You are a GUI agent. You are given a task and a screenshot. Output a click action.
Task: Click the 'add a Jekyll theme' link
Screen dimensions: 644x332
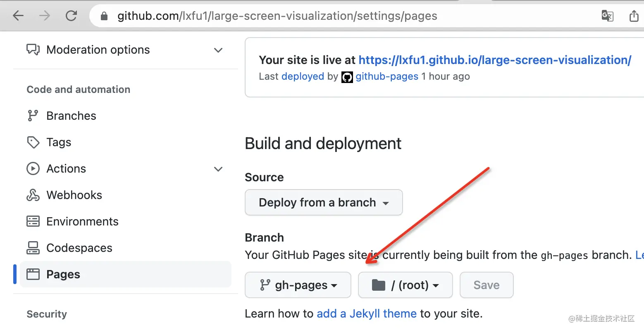point(367,314)
